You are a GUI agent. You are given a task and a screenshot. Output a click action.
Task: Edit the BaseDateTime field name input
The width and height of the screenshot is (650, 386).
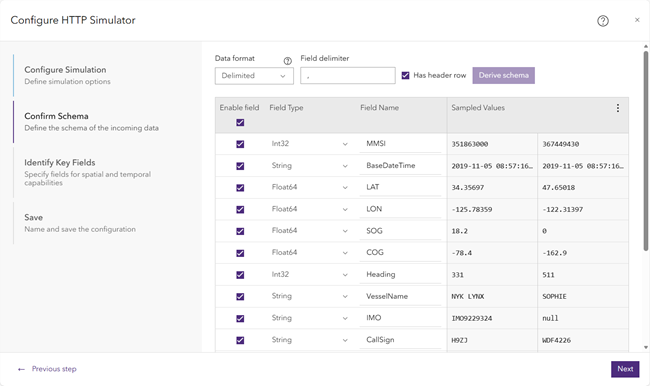coord(400,166)
